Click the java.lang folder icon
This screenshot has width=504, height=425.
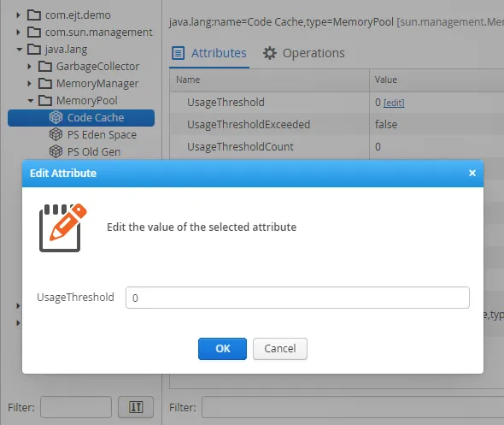coord(34,49)
